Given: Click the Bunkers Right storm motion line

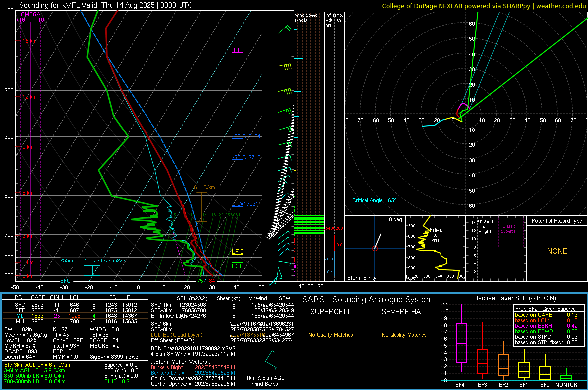Looking at the screenshot, I should [x=193, y=367].
